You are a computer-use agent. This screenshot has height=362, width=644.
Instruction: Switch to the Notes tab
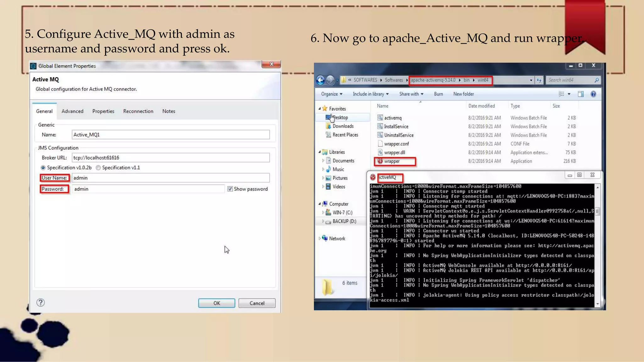[x=169, y=111]
